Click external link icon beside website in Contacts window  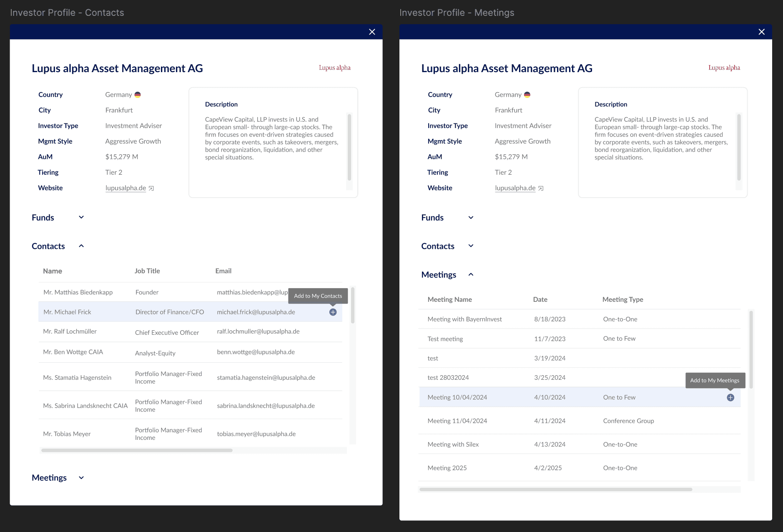coord(151,188)
